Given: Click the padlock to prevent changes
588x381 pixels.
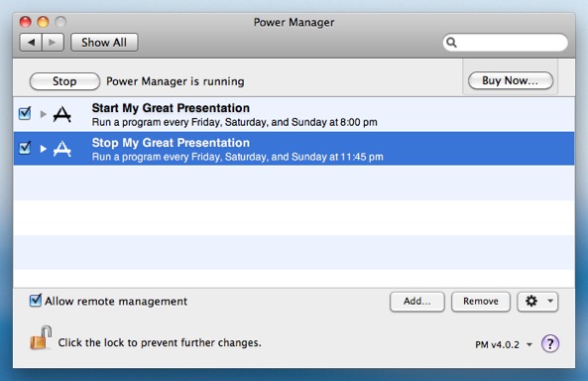Looking at the screenshot, I should point(41,337).
